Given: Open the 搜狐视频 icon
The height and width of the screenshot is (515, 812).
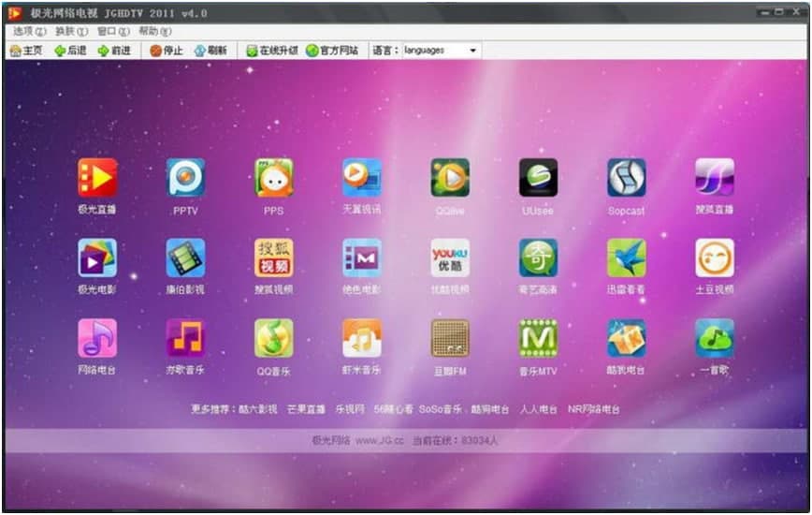Looking at the screenshot, I should pyautogui.click(x=273, y=258).
